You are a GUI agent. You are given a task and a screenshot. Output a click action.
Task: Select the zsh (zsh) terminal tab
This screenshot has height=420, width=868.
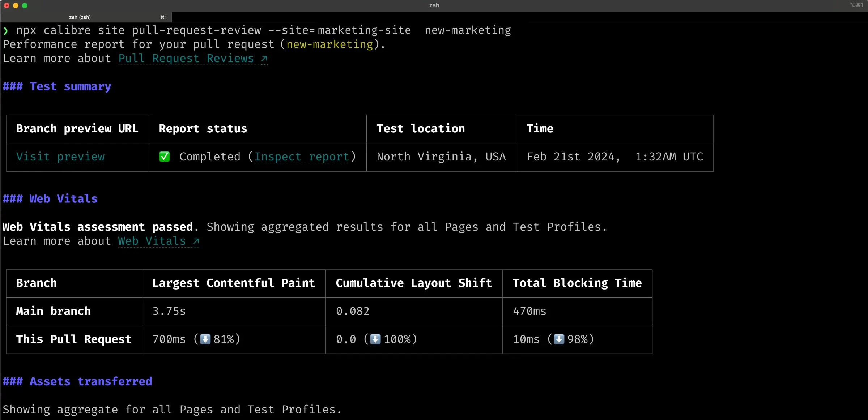[80, 17]
